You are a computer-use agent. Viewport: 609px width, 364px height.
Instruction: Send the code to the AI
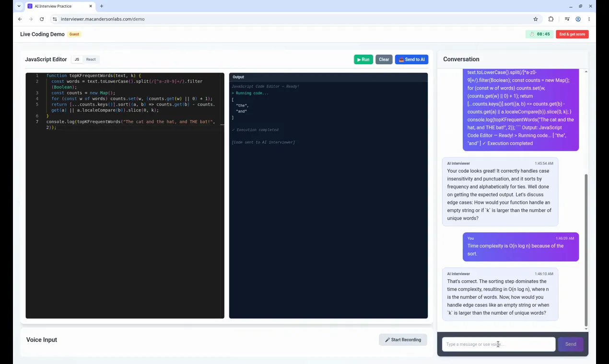tap(411, 59)
